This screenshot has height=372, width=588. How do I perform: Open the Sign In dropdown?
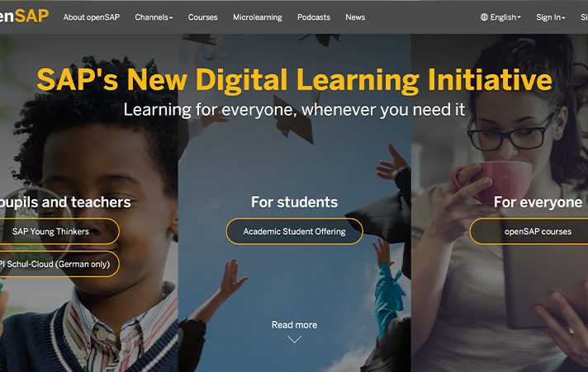click(551, 17)
